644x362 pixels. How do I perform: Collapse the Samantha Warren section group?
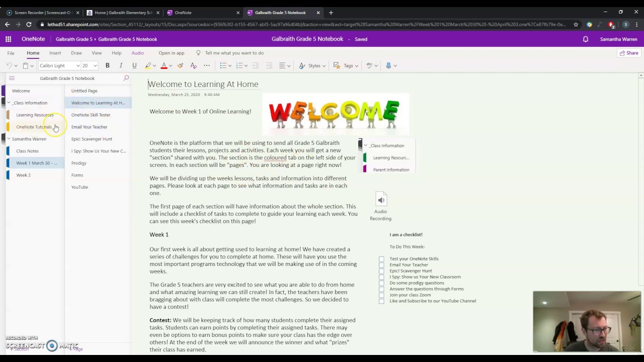pyautogui.click(x=9, y=139)
